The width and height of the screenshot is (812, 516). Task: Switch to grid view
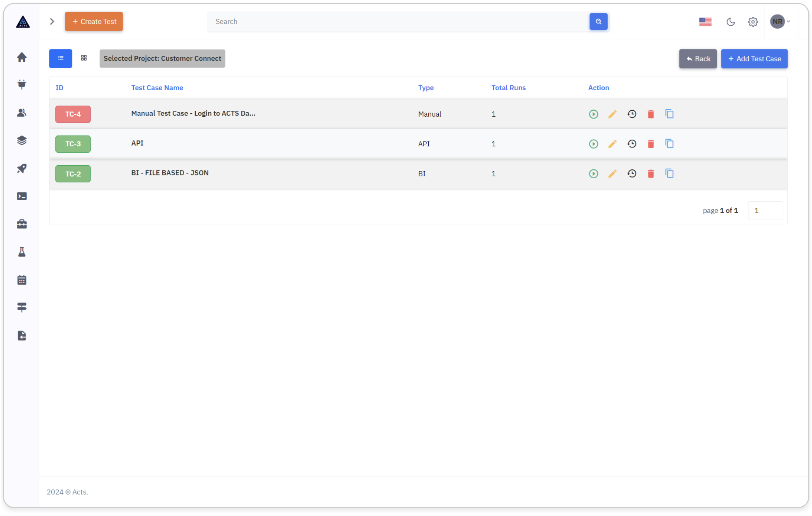pyautogui.click(x=84, y=58)
